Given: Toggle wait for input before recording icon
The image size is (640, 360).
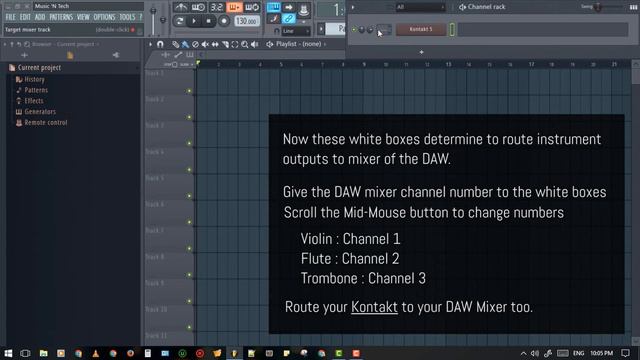Looking at the screenshot, I should (x=198, y=7).
